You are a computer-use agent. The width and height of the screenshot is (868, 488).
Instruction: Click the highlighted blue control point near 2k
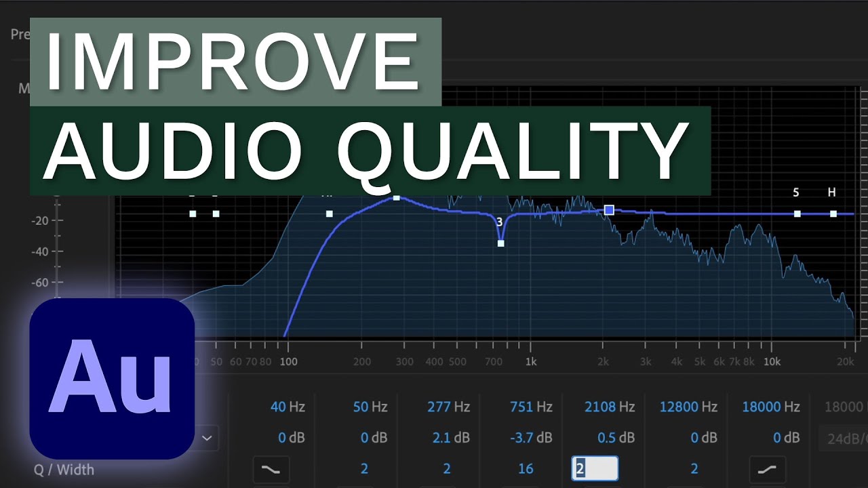[x=609, y=210]
